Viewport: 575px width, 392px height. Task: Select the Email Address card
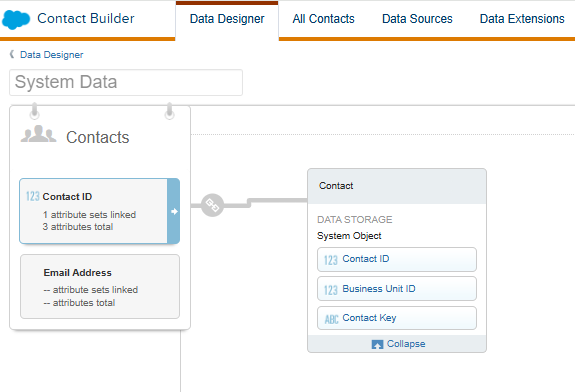[100, 286]
